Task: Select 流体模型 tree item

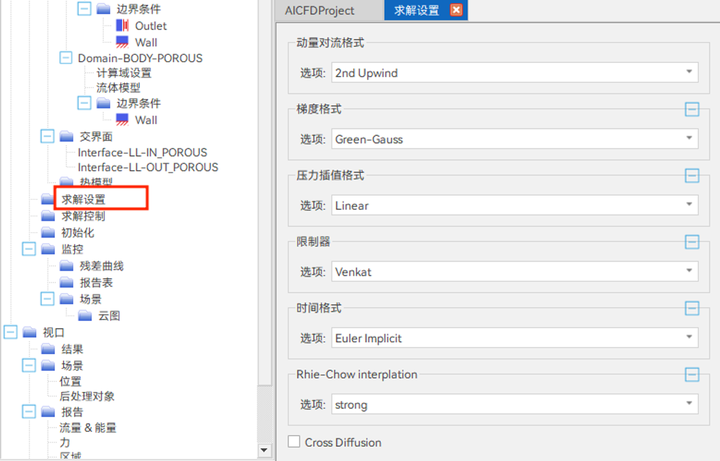Action: click(x=118, y=88)
